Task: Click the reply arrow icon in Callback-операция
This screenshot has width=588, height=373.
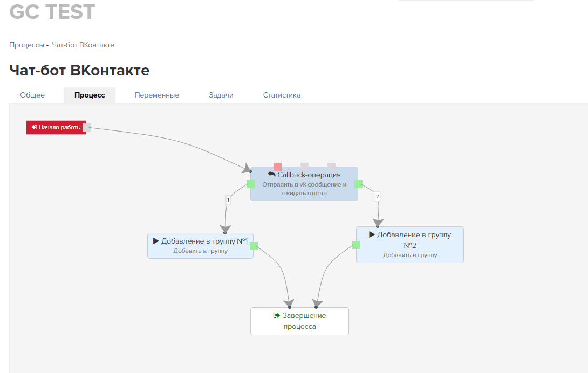Action: coord(271,174)
